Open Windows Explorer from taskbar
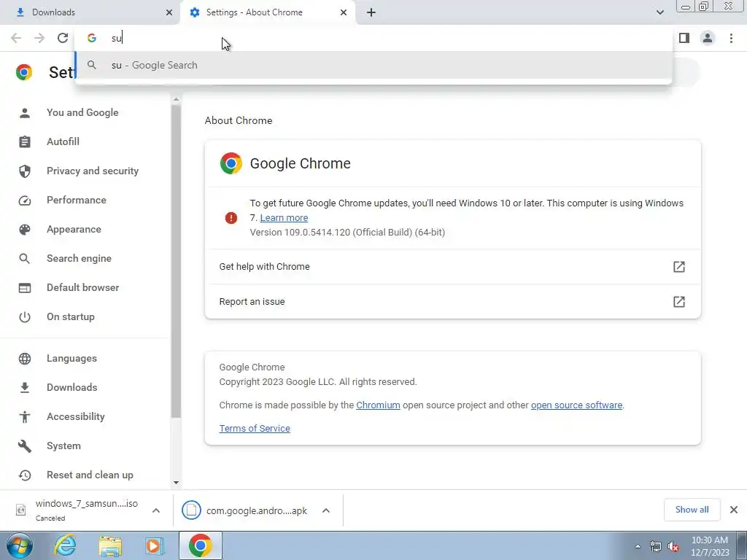Image resolution: width=747 pixels, height=560 pixels. (110, 545)
